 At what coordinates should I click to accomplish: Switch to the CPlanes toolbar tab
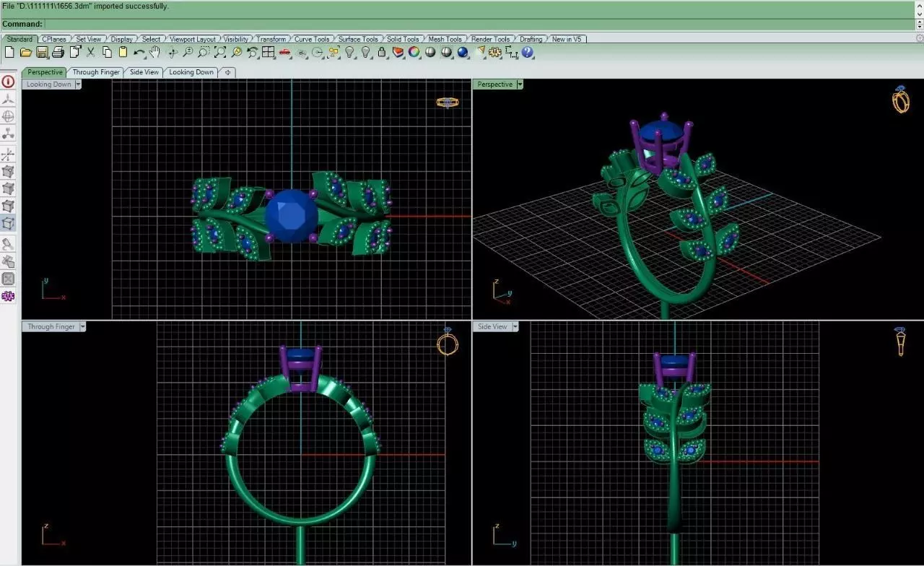click(54, 39)
